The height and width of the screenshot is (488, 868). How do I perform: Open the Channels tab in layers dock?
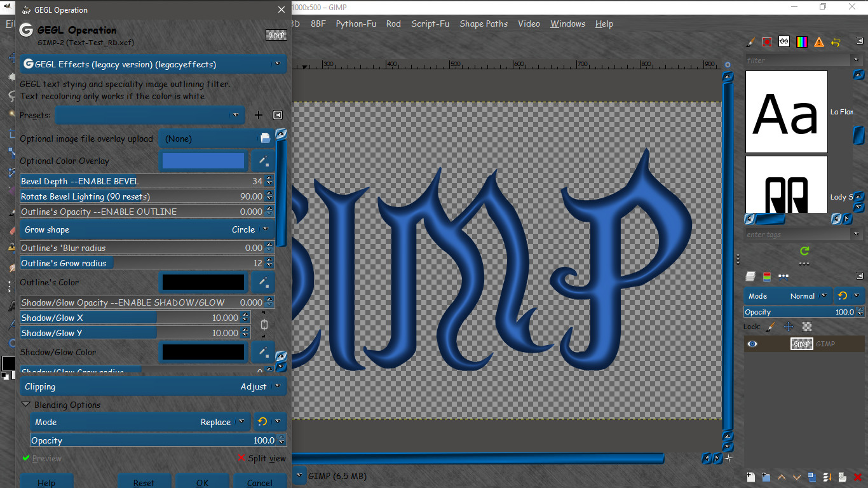(x=767, y=276)
